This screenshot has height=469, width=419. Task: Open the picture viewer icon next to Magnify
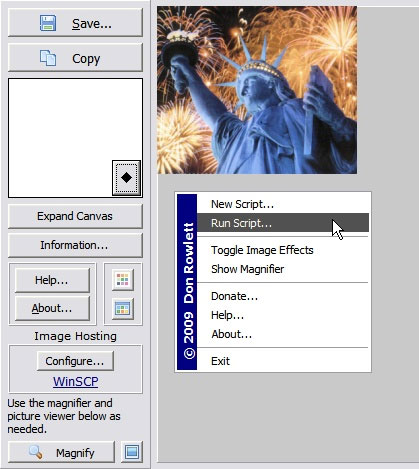132,452
